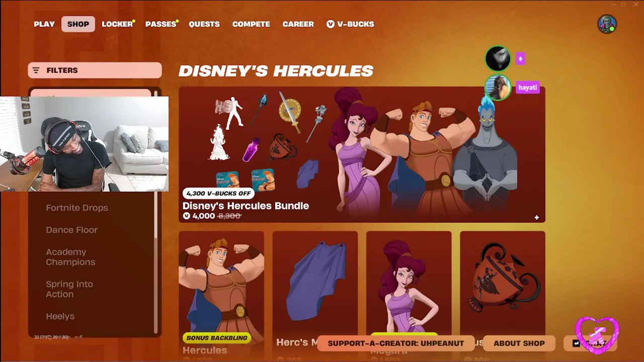Click SUPPORT-A-CREATOR: UHPEANUT button
The height and width of the screenshot is (362, 644).
[x=396, y=343]
